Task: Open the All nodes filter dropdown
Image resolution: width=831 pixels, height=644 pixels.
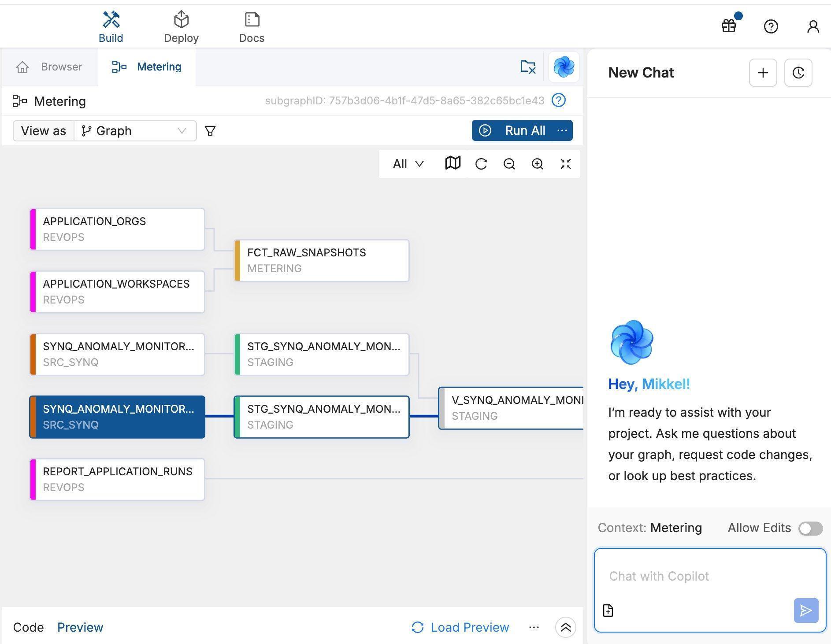Action: point(408,164)
